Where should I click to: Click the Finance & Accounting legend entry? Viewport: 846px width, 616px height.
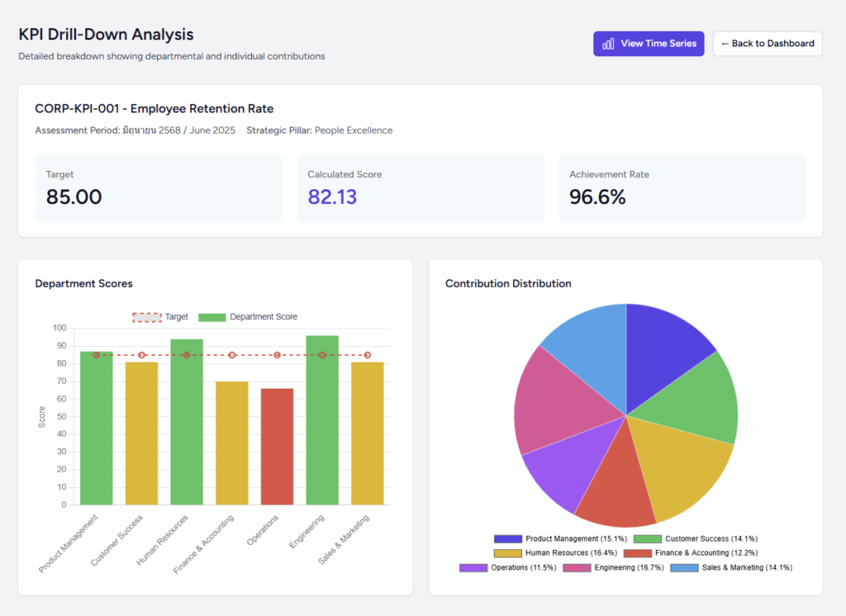tap(691, 552)
